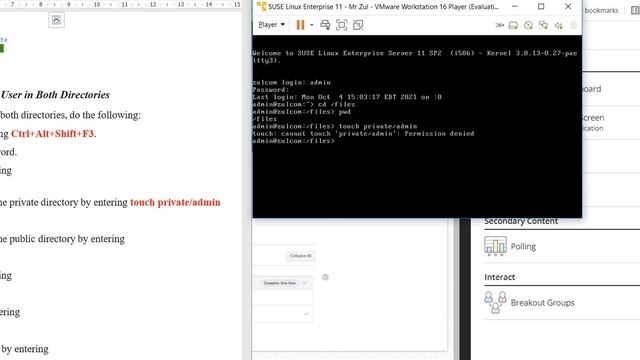Screen dimensions: 640x360
Task: Pause the virtual machine with the orange pause button
Action: [300, 25]
